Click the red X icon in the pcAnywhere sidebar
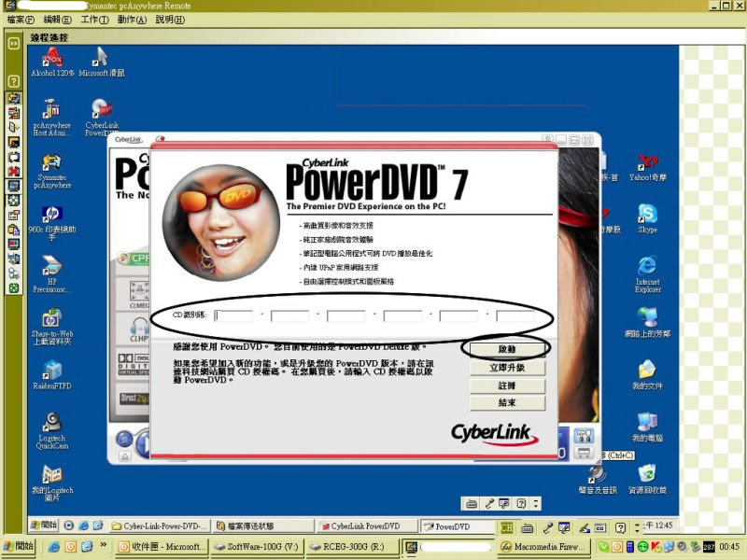The image size is (747, 560). coord(14,172)
